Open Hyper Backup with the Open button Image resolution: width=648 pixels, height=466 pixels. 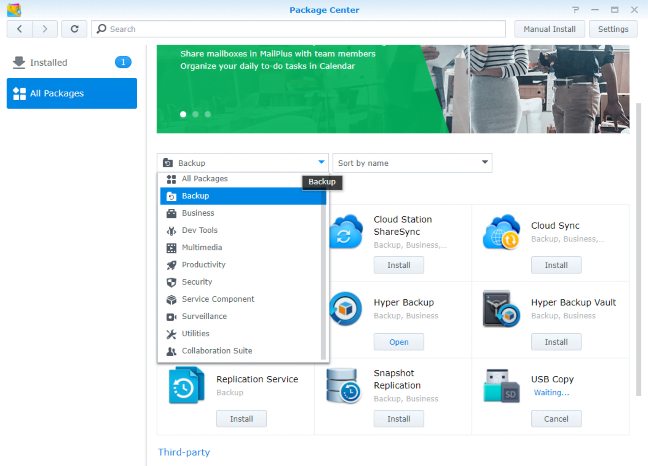pyautogui.click(x=398, y=342)
